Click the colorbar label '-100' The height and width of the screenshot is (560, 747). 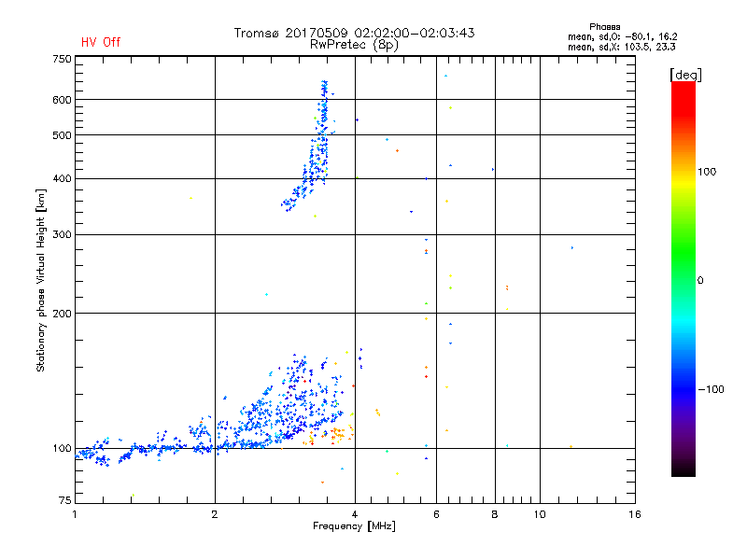(x=711, y=389)
